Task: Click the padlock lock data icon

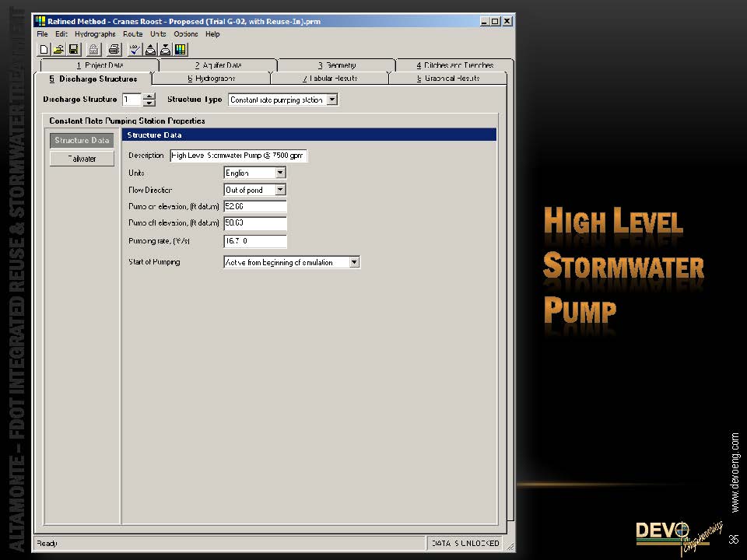Action: (94, 49)
